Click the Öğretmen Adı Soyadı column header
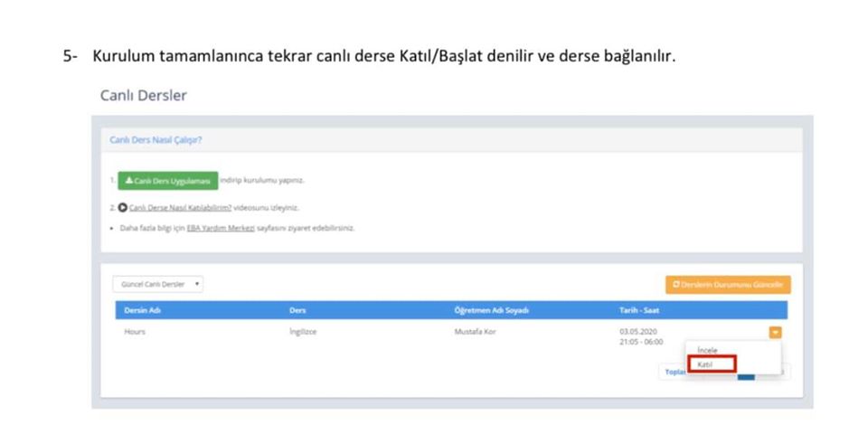This screenshot has height=444, width=868. 492,310
